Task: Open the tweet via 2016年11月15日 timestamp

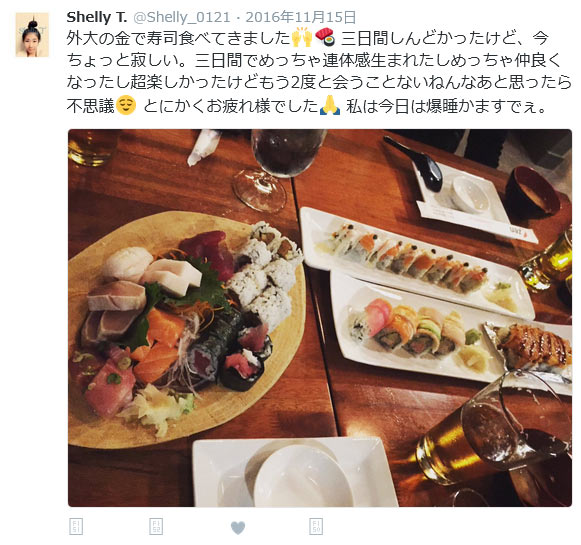Action: click(301, 17)
